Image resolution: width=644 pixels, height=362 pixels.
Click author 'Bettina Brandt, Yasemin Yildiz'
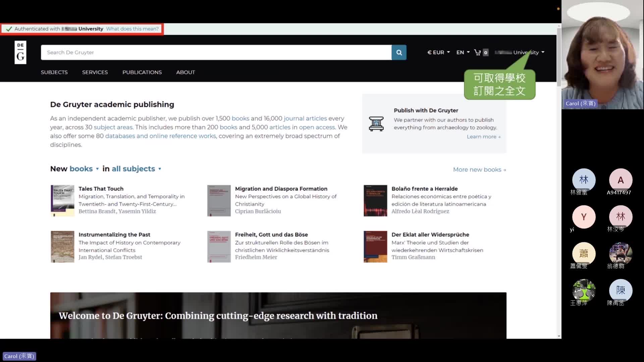pyautogui.click(x=117, y=211)
